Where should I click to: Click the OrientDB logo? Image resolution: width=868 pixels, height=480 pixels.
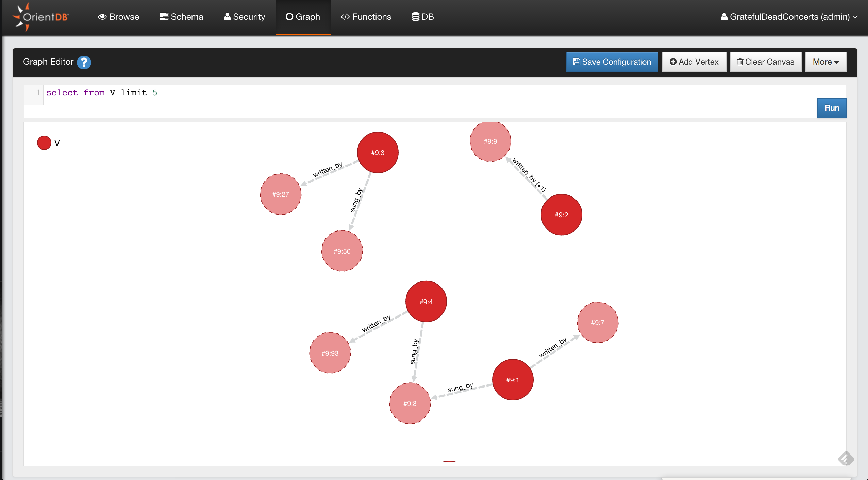[x=41, y=17]
